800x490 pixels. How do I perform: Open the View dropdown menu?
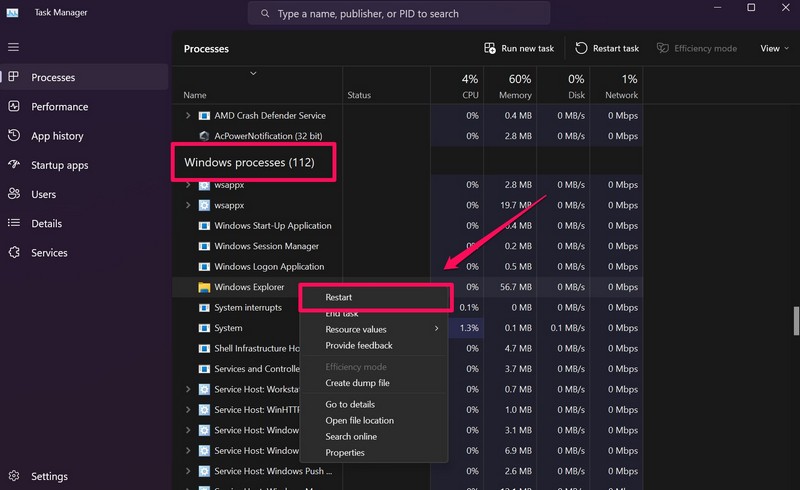pyautogui.click(x=775, y=48)
